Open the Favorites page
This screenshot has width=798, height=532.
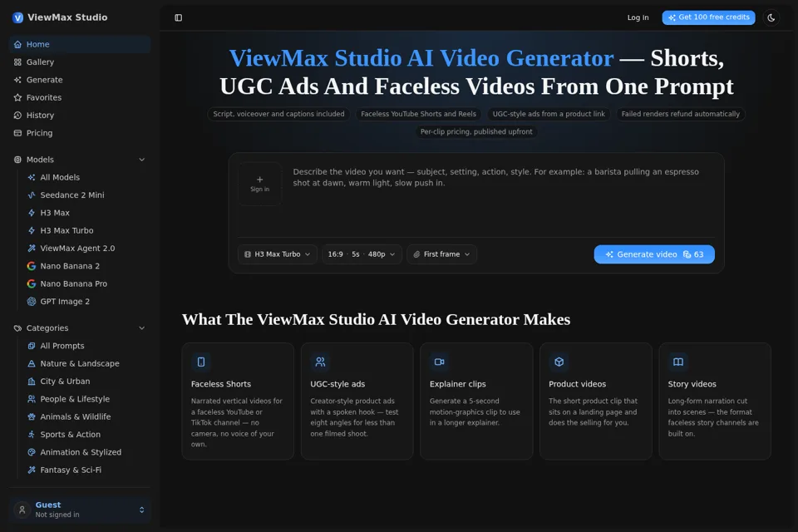pos(80,97)
